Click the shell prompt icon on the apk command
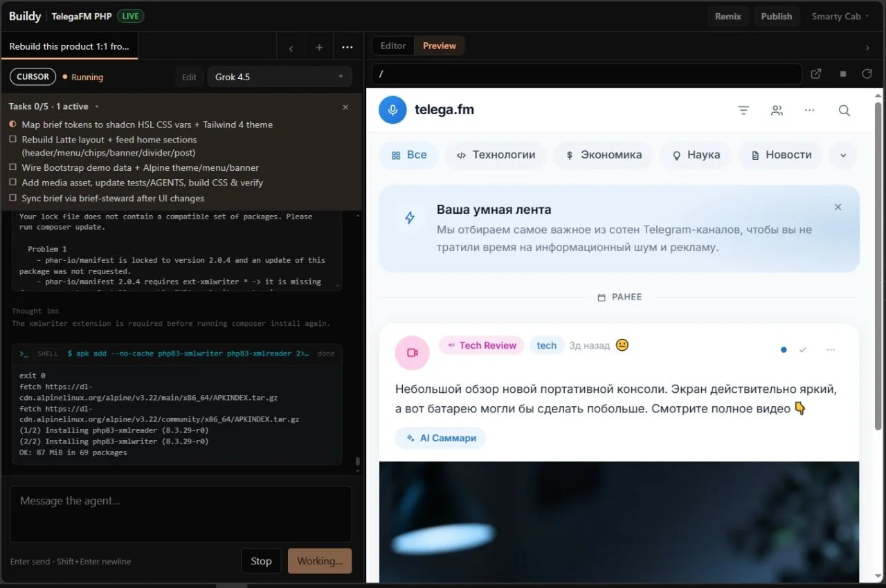The width and height of the screenshot is (886, 588). (x=24, y=353)
